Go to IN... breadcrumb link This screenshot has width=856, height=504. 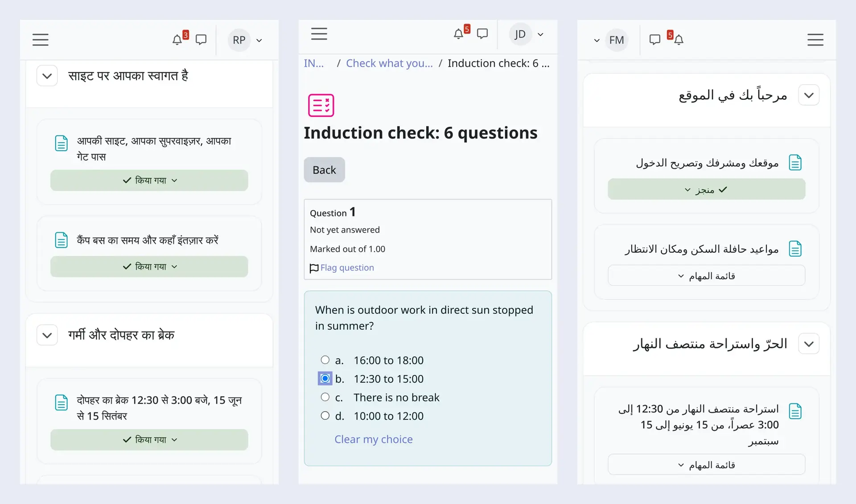click(x=314, y=63)
